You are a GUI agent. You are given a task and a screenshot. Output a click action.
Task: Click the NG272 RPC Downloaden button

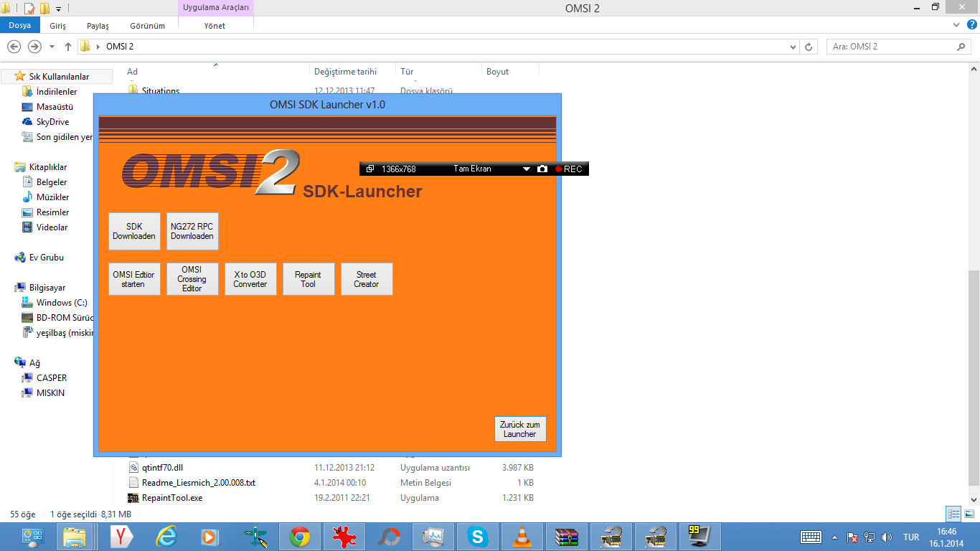192,231
